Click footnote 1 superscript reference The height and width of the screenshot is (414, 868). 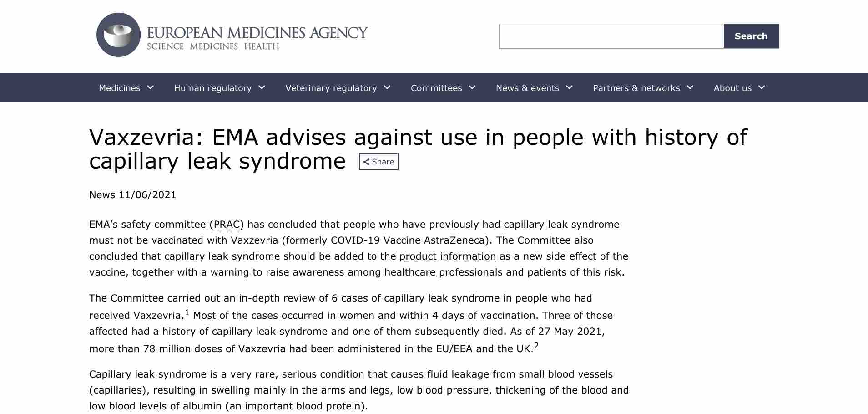pos(187,313)
